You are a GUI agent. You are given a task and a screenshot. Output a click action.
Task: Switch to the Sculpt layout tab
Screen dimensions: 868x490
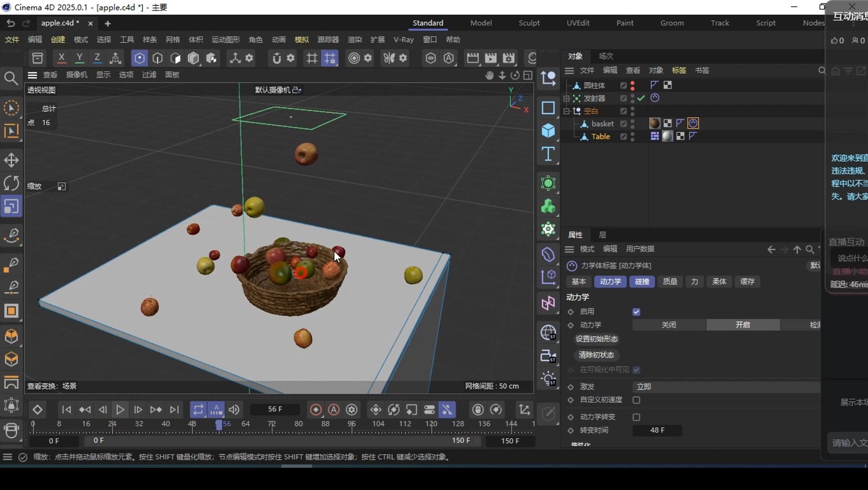(x=529, y=23)
